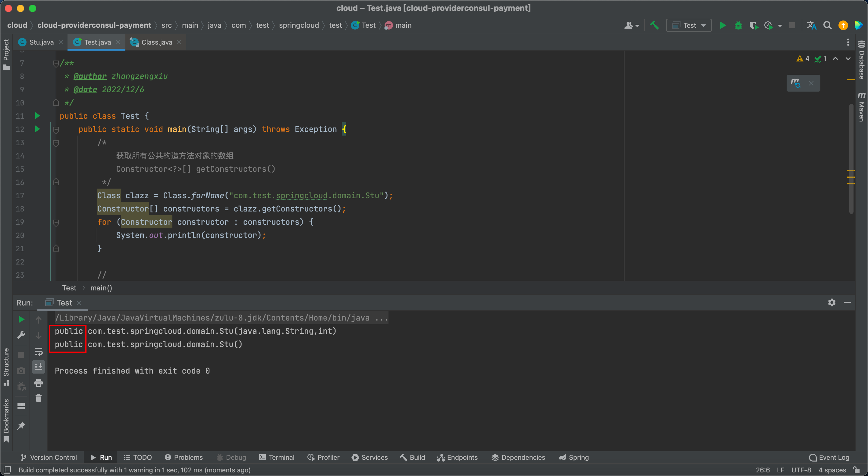
Task: Toggle the Project tool window
Action: 6,54
